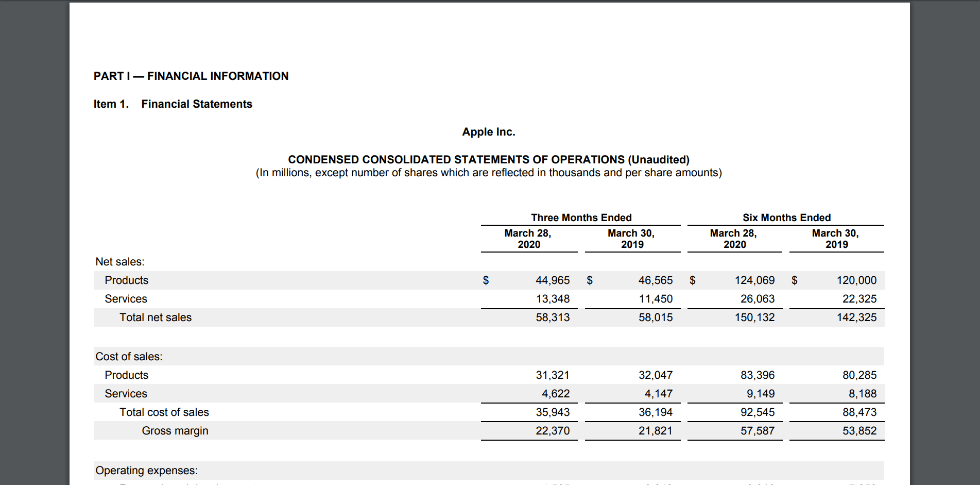Image resolution: width=980 pixels, height=485 pixels.
Task: Select the Services cost value 8,188
Action: (x=863, y=394)
